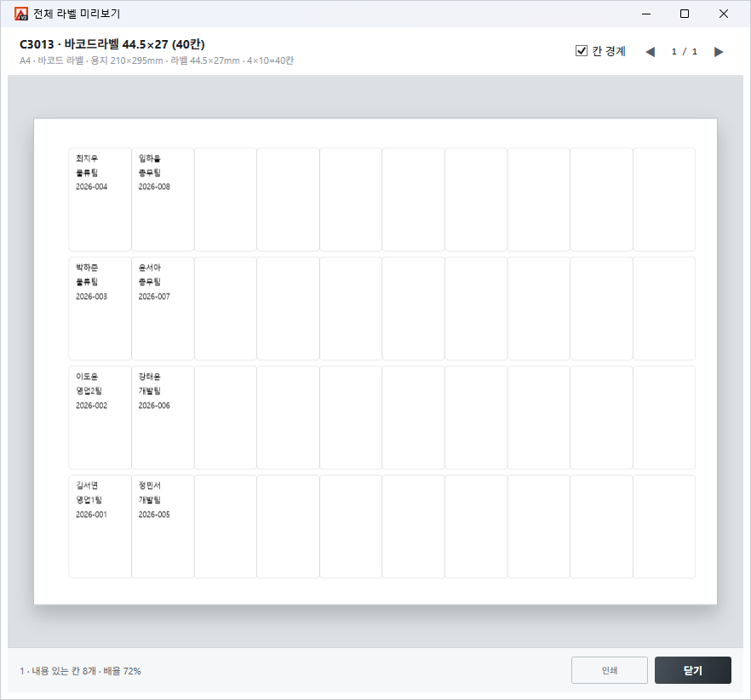
Task: Toggle the 칸 경계 checkbox
Action: (x=581, y=51)
